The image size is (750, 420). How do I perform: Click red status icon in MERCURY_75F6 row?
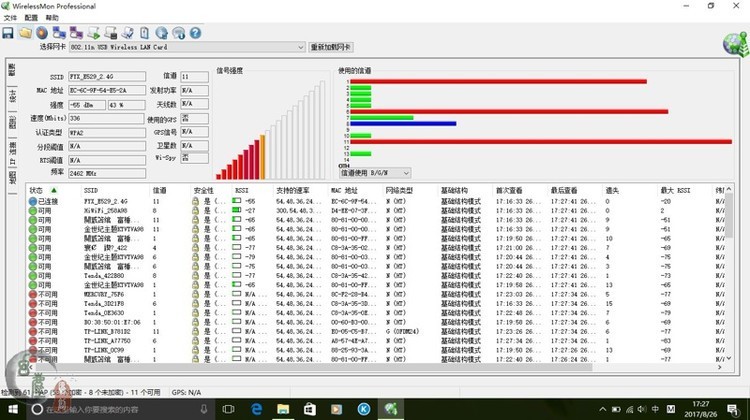point(33,294)
